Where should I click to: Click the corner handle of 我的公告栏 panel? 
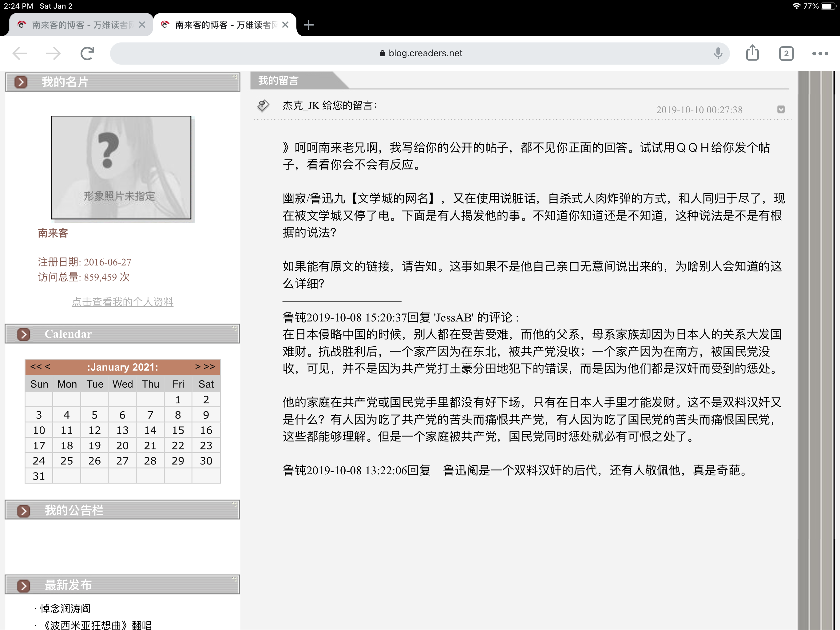(x=235, y=504)
